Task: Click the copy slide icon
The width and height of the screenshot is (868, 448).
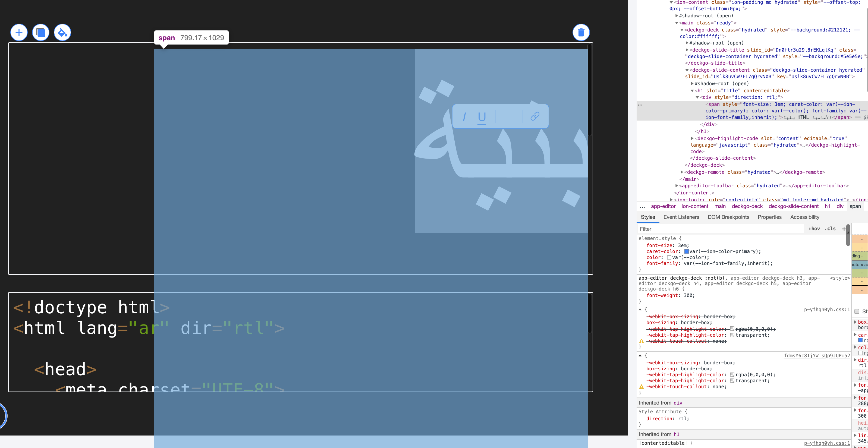Action: pos(41,33)
